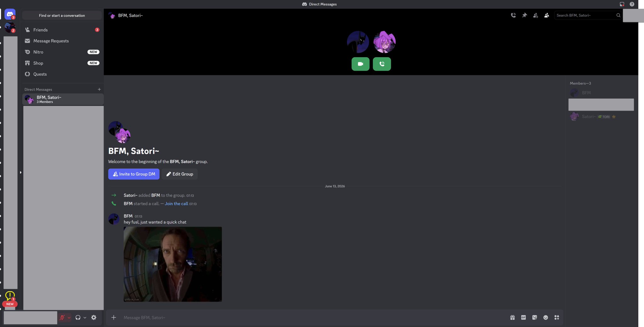Open BFM's avatar next to message
Viewport: 644px width, 327px height.
coord(114,219)
